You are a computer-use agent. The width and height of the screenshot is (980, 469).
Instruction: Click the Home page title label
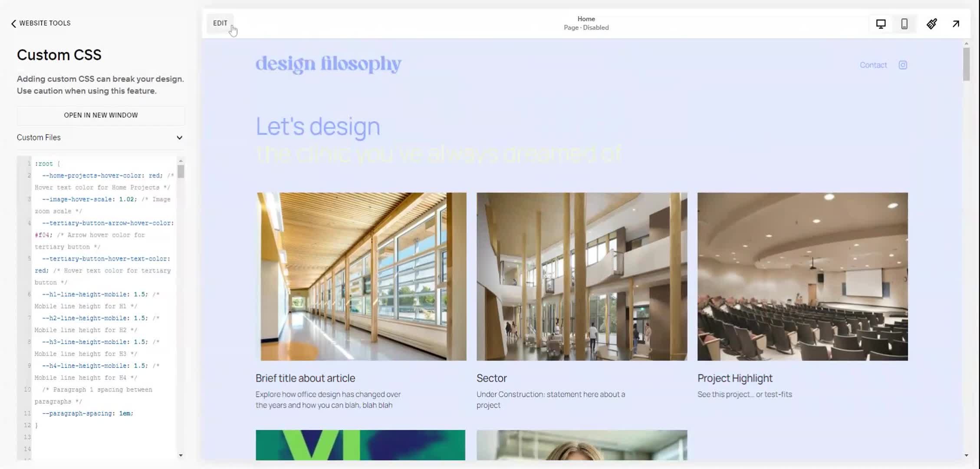click(x=586, y=19)
